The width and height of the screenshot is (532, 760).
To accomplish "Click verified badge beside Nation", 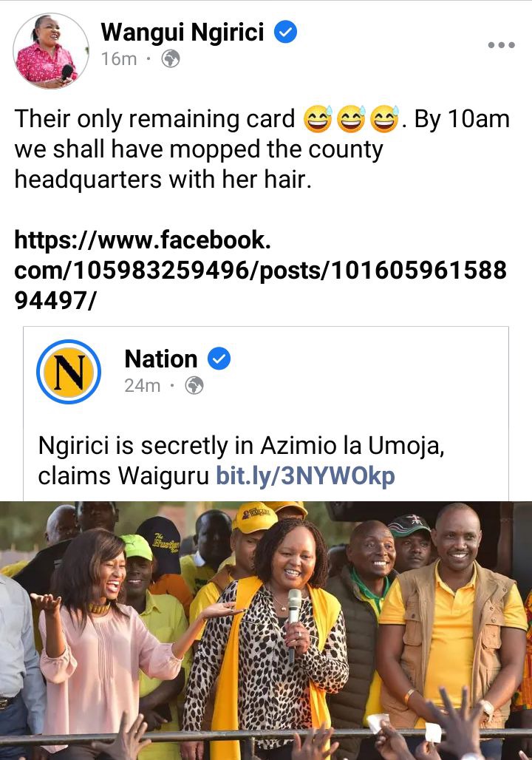I will (219, 359).
